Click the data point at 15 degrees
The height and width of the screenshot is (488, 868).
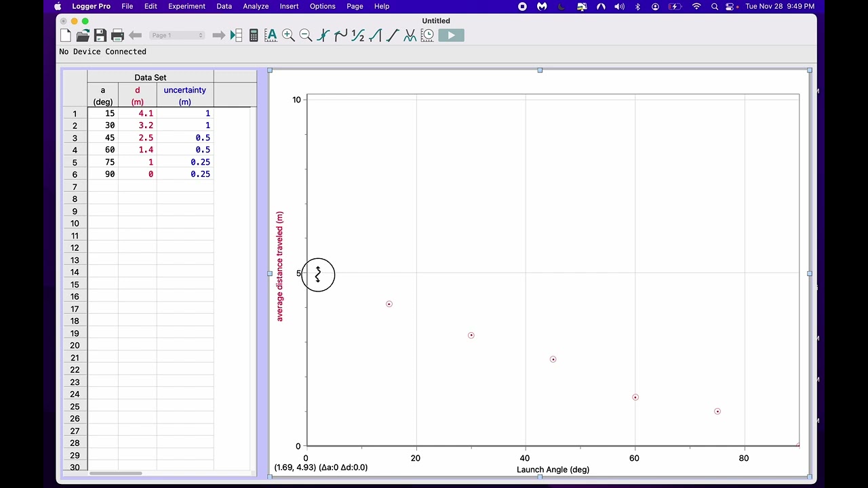(x=389, y=304)
